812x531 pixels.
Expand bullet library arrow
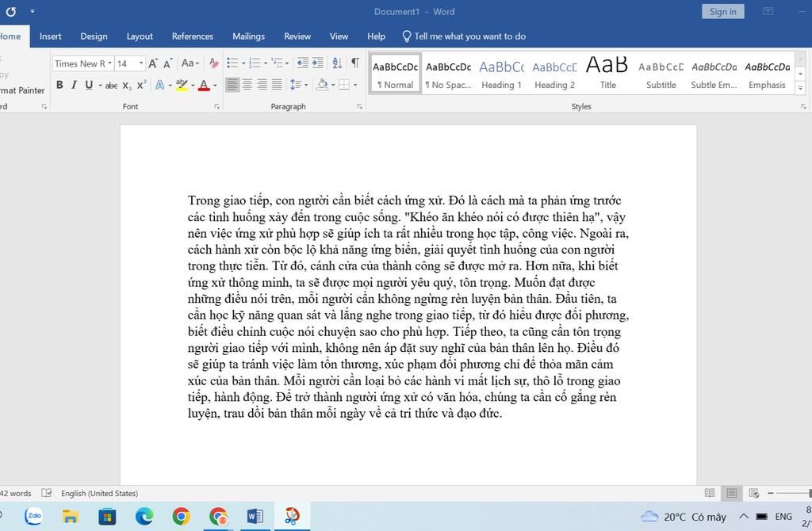[243, 63]
